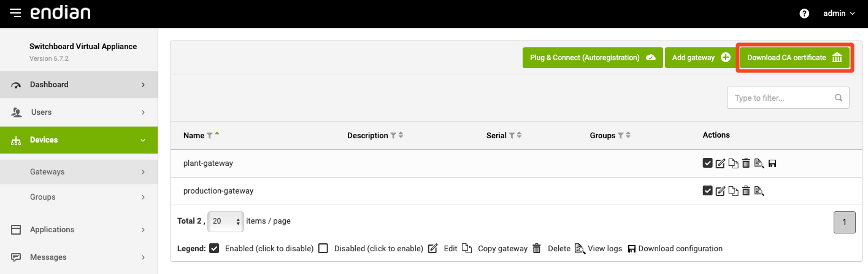The image size is (868, 274).
Task: Click the filter search magnifier icon
Action: [839, 98]
